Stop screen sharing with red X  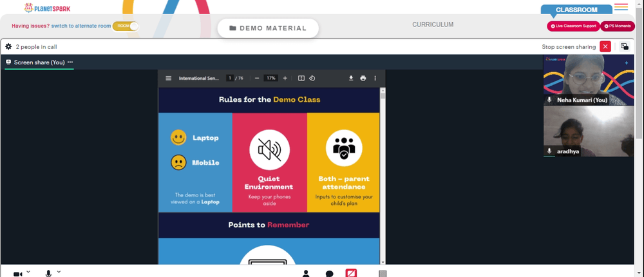coord(605,46)
